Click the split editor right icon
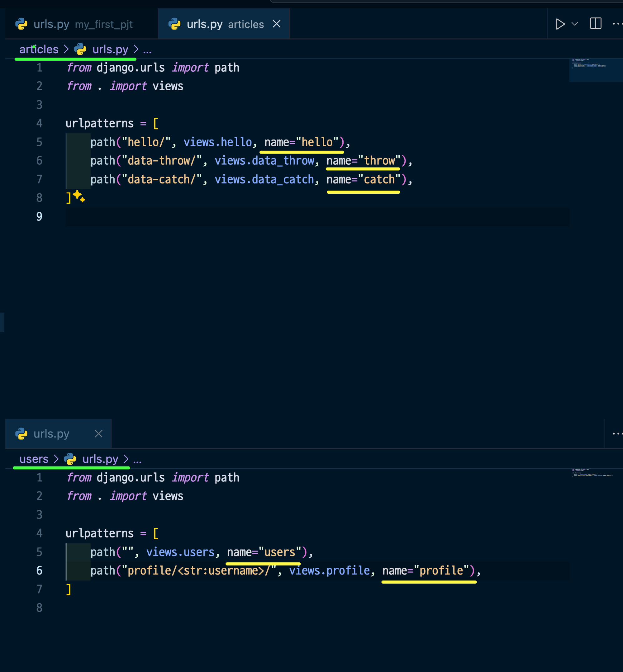 tap(595, 24)
